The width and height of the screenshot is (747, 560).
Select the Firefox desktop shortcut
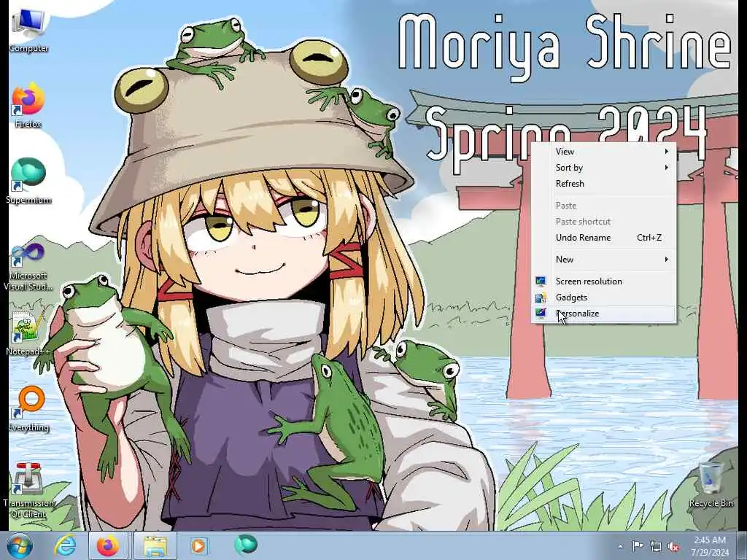coord(28,105)
